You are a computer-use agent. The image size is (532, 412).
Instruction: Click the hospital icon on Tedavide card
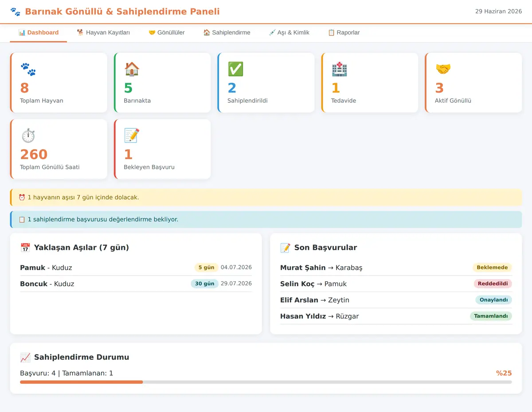click(339, 69)
